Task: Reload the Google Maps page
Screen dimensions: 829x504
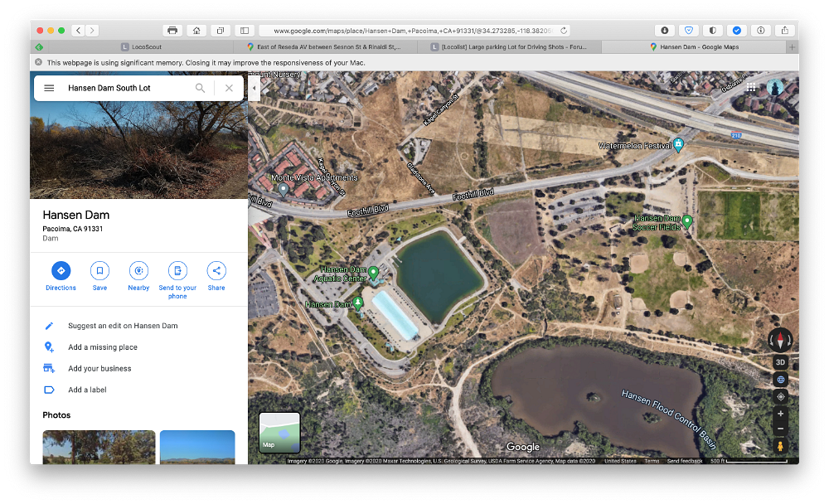Action: point(564,31)
